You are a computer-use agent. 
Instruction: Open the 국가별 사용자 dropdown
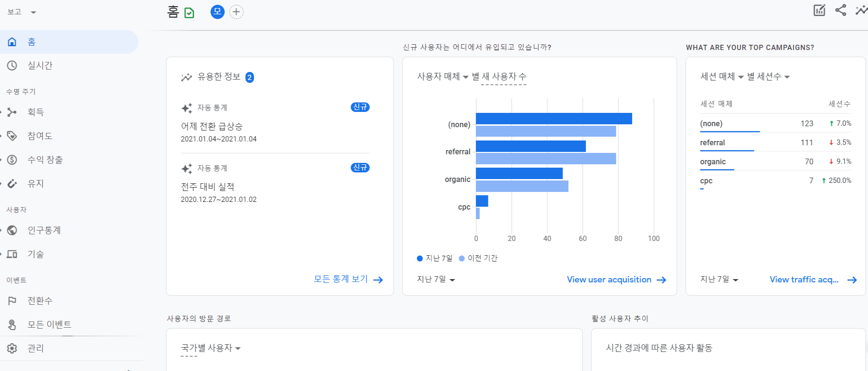(x=211, y=348)
